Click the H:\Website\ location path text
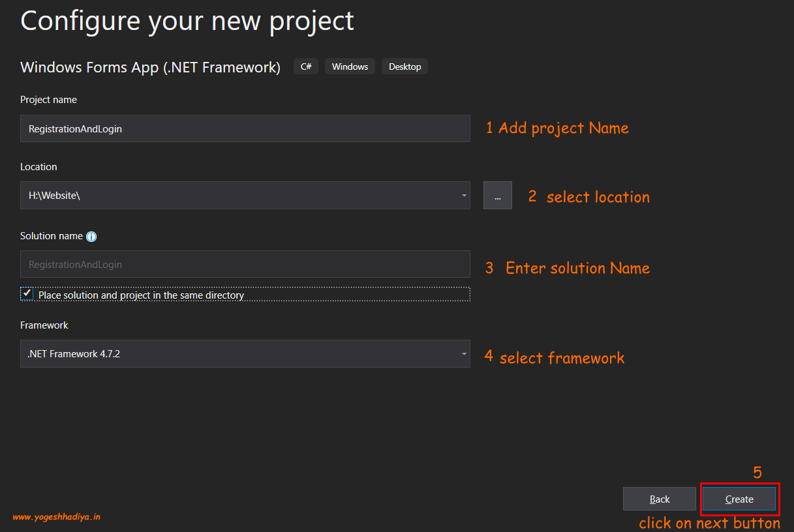Viewport: 794px width, 532px height. pyautogui.click(x=54, y=196)
